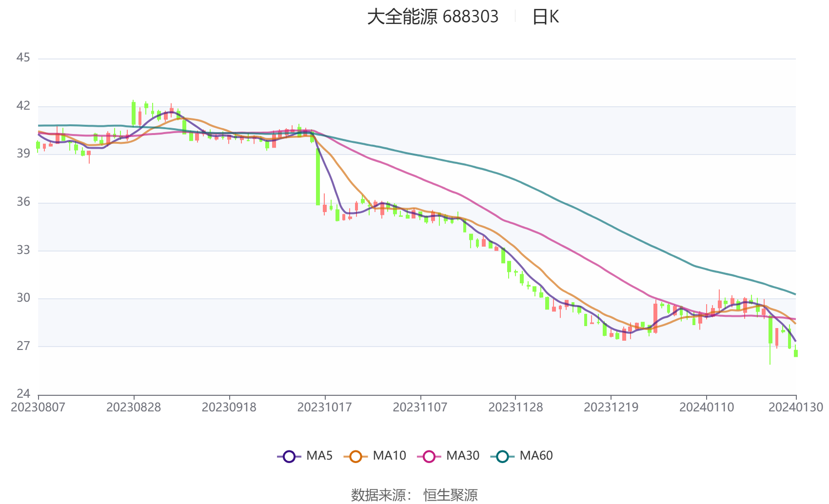Toggle the MA10 legend circle icon
Screen dimensions: 829x504
pos(355,457)
